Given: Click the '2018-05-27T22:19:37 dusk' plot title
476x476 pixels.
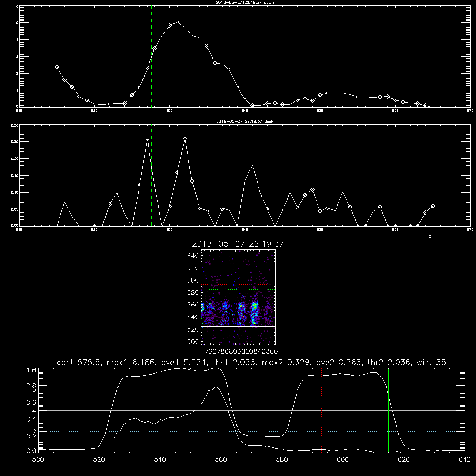Looking at the screenshot, I should point(245,121).
